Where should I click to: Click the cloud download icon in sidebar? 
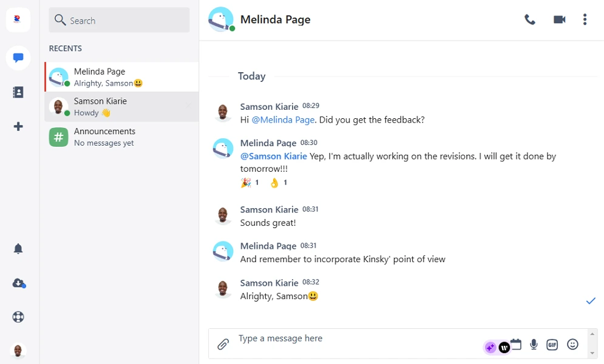(x=18, y=283)
